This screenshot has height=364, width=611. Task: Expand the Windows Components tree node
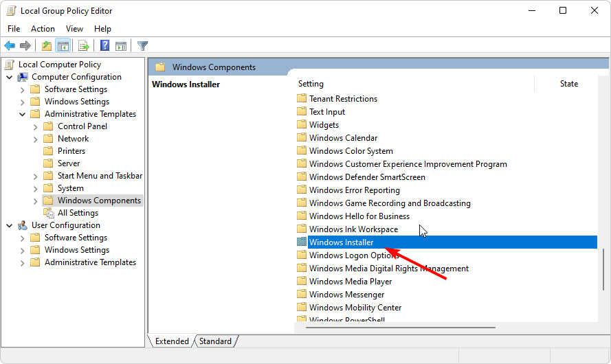pyautogui.click(x=36, y=201)
